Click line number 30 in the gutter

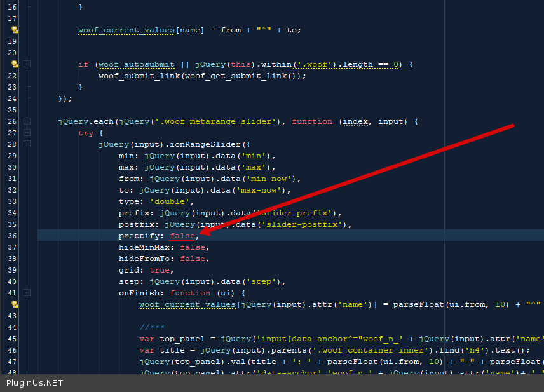click(12, 167)
